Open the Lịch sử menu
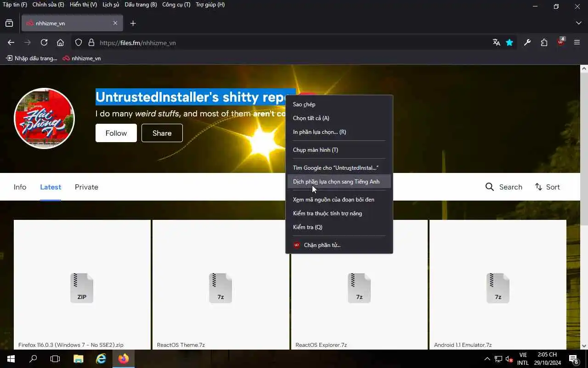 click(x=111, y=5)
